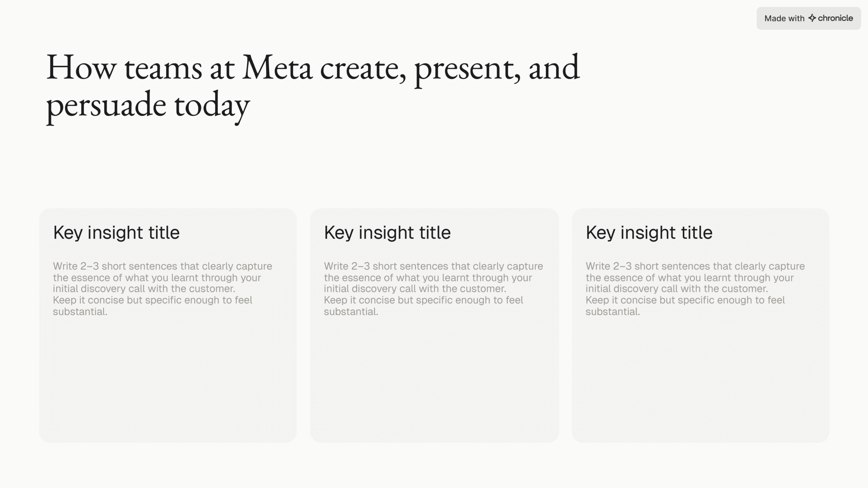Select left card's Key insight title
Image resolution: width=868 pixels, height=488 pixels.
(116, 232)
